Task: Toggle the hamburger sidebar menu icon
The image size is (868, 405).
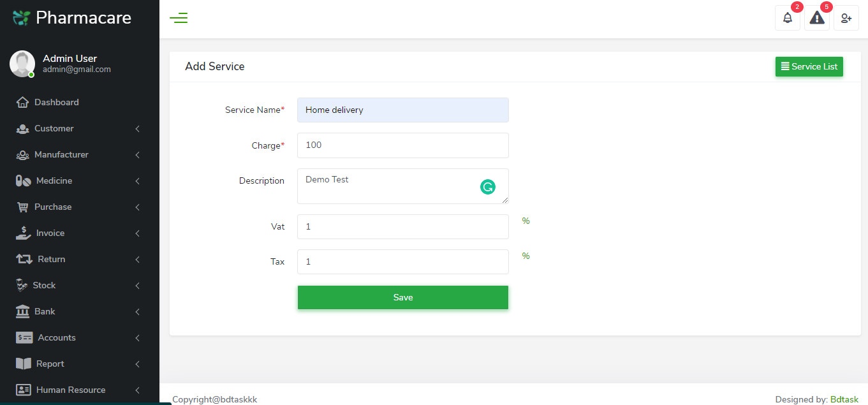Action: [179, 18]
